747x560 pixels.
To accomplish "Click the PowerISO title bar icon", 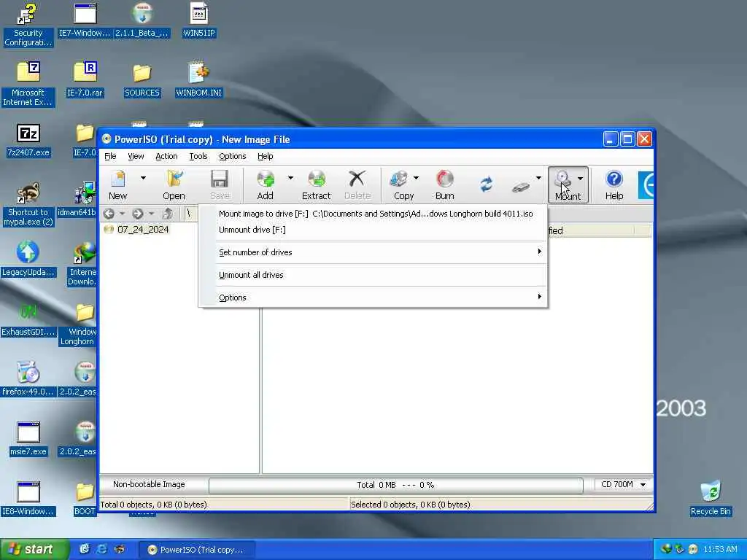I will [107, 139].
